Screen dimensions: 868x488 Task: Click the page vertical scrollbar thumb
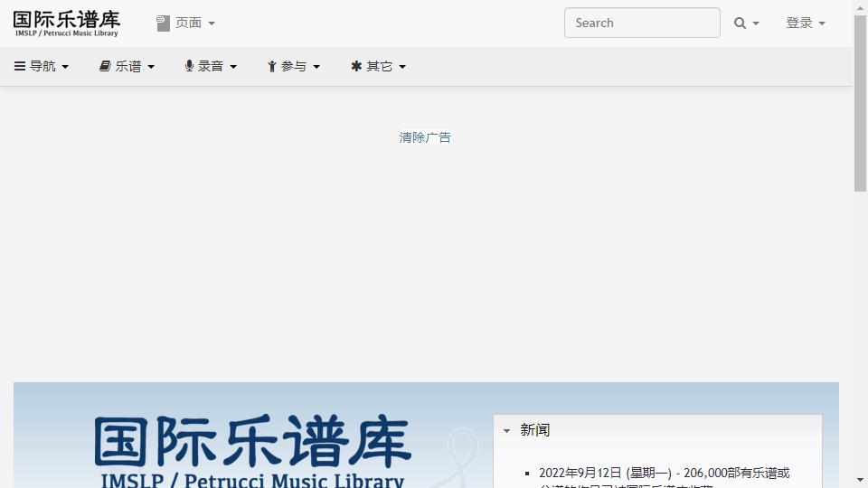coord(860,103)
